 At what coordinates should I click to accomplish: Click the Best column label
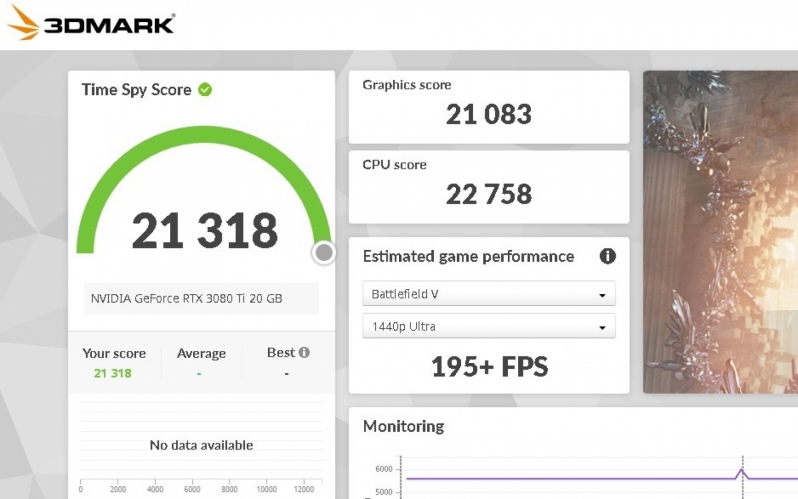coord(281,352)
